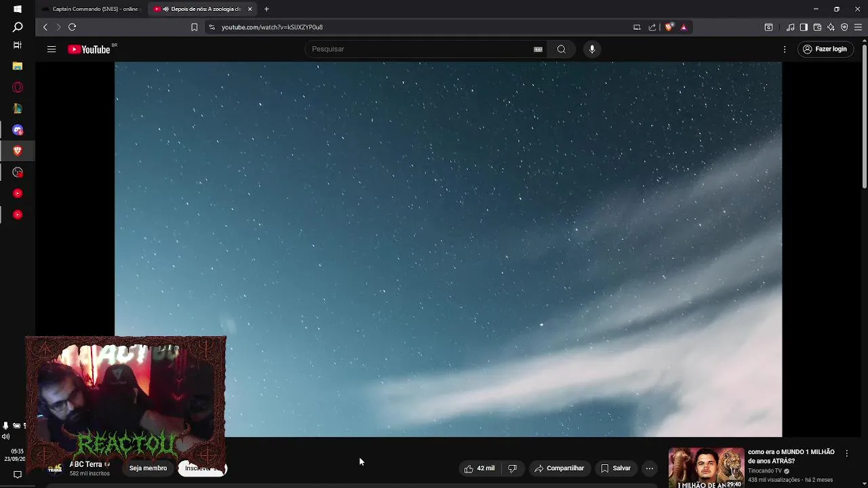Open the recommended video thumbnail 1 MILHÃO
The height and width of the screenshot is (488, 868).
click(x=706, y=468)
